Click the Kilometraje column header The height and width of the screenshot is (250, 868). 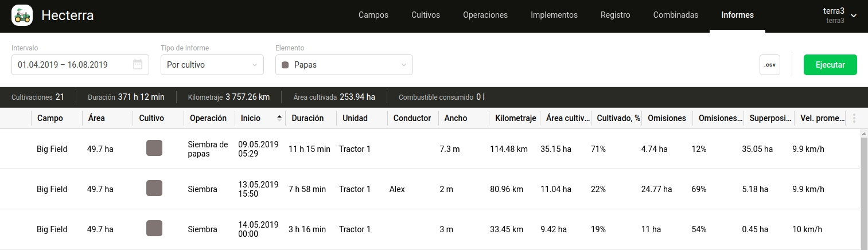click(x=513, y=118)
